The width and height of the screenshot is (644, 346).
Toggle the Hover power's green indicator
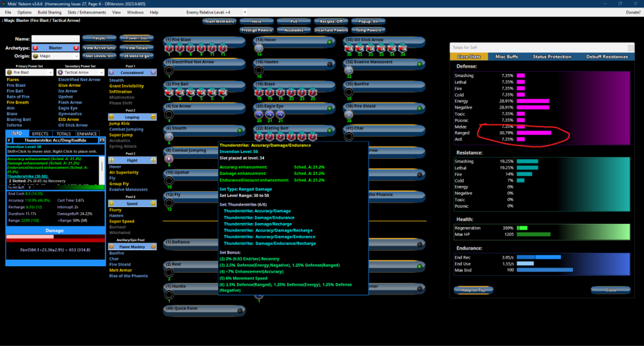pos(330,41)
